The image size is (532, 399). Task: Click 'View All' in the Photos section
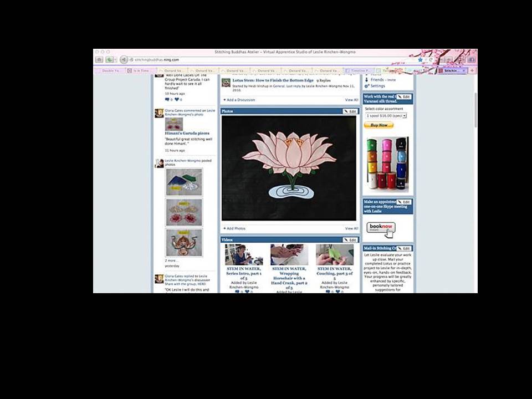pyautogui.click(x=351, y=228)
